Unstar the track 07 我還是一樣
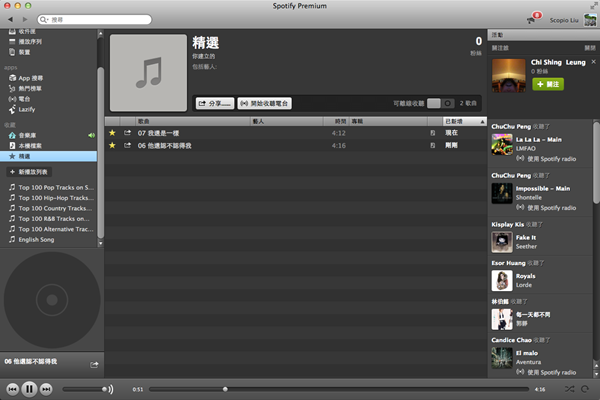The width and height of the screenshot is (600, 400). [x=112, y=133]
